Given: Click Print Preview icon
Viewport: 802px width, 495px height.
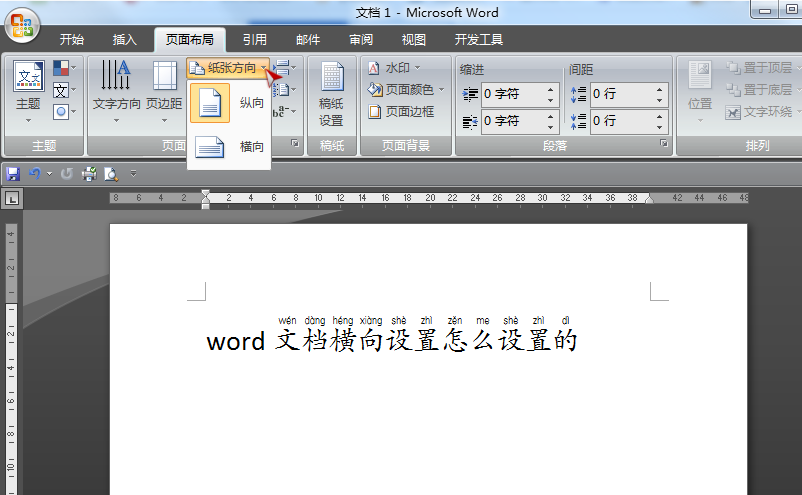Looking at the screenshot, I should coord(111,174).
